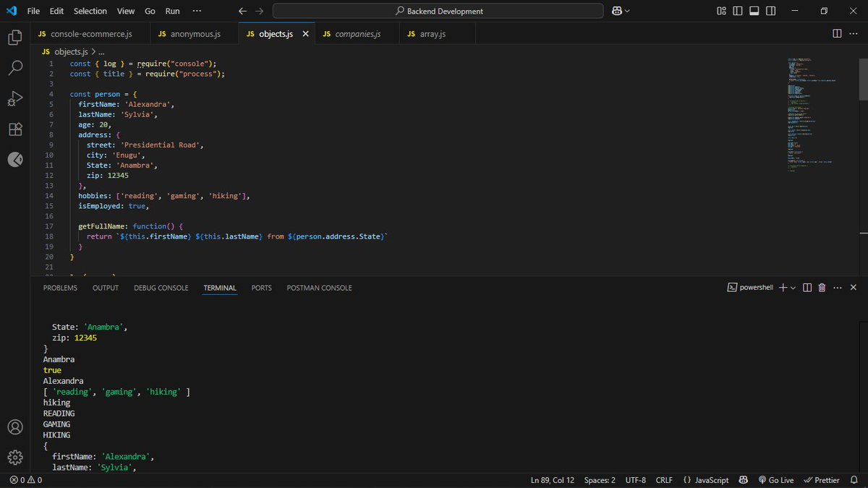
Task: Click the Backend Development command center search
Action: tap(438, 11)
